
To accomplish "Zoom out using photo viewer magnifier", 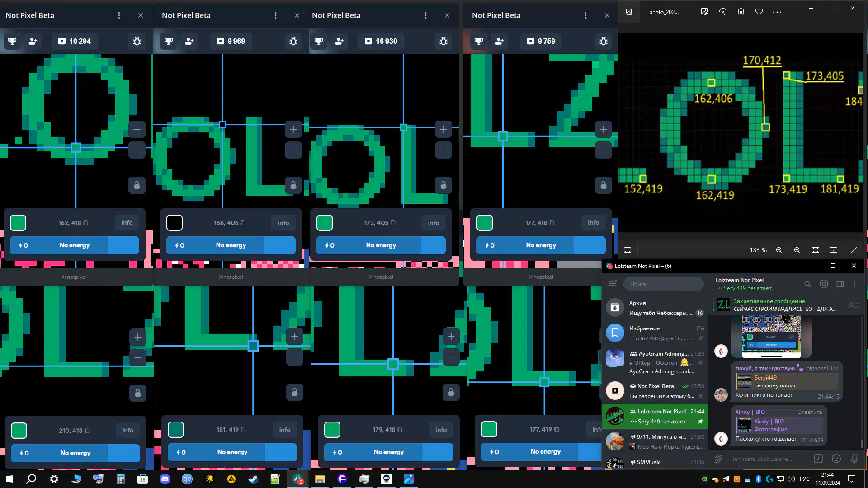I will point(779,250).
